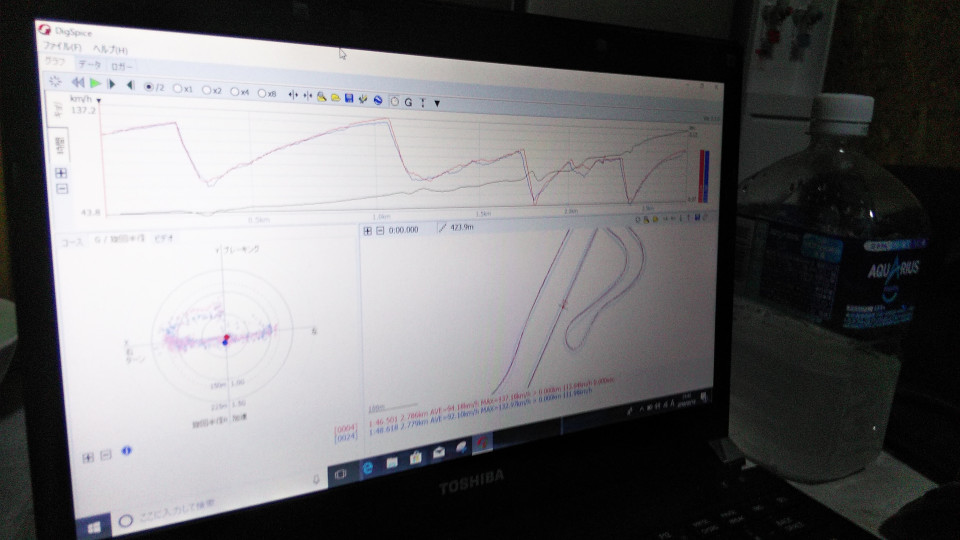Click the DigSpice icon on the taskbar
This screenshot has width=960, height=540.
point(482,443)
